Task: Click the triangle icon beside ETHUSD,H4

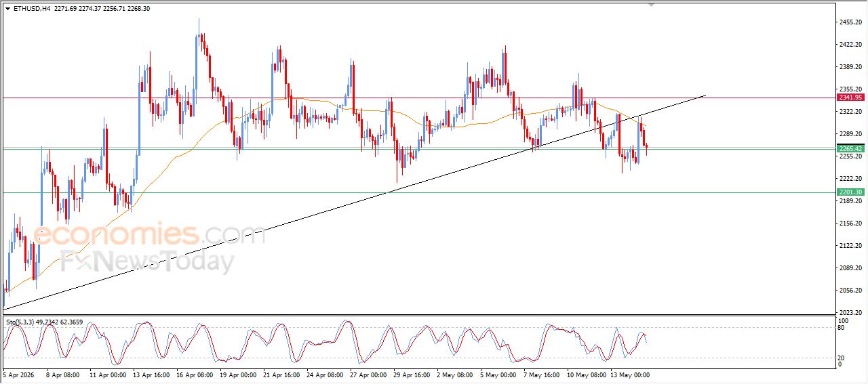Action: 7,9
